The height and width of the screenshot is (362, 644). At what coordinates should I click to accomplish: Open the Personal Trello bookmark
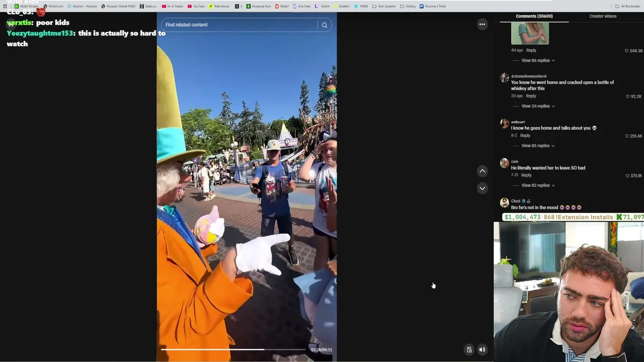[x=433, y=6]
